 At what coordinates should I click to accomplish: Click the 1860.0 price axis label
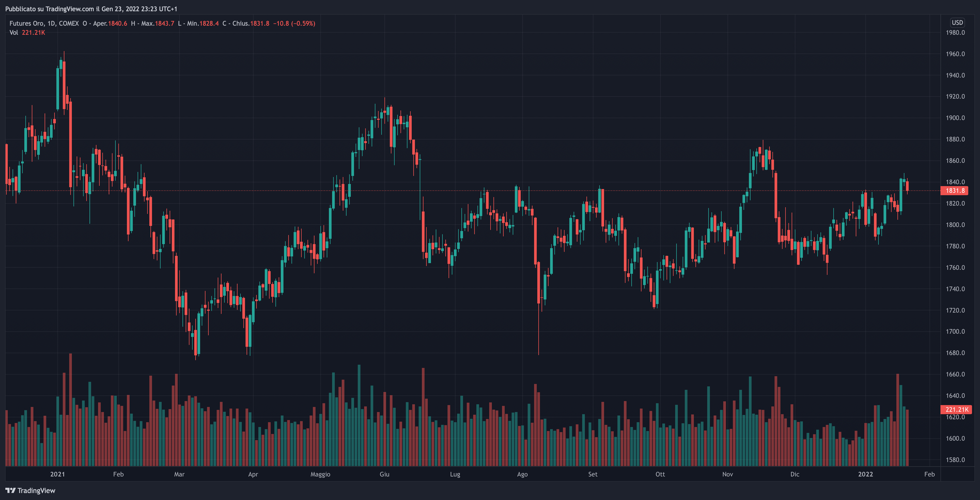pyautogui.click(x=955, y=161)
